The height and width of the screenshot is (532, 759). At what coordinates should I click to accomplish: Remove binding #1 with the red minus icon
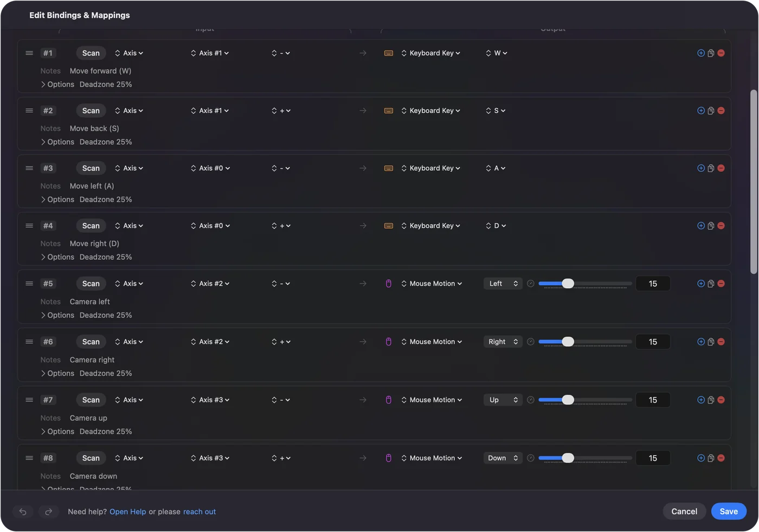click(721, 53)
